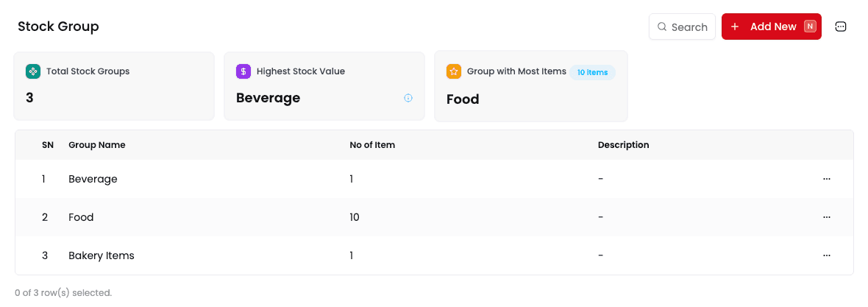Viewport: 868px width, 307px height.
Task: Select the Beverage group name
Action: (93, 179)
